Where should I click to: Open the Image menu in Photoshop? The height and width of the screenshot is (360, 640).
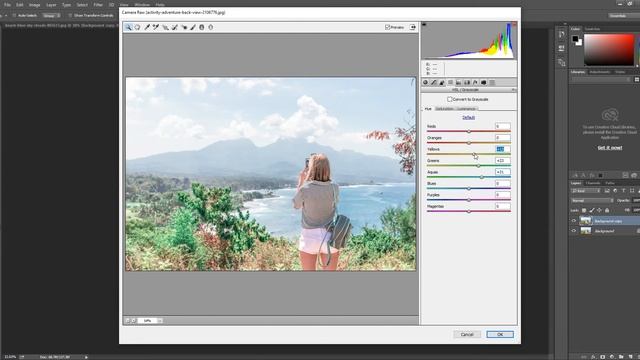click(x=34, y=5)
